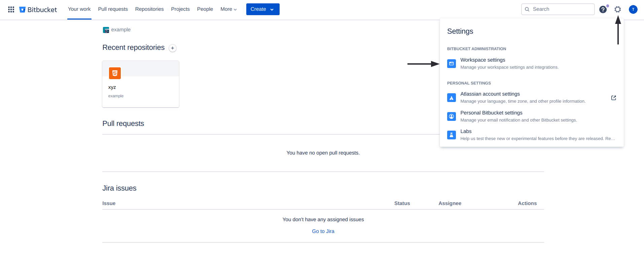Open the user avatar T menu
Image resolution: width=644 pixels, height=270 pixels.
click(633, 9)
